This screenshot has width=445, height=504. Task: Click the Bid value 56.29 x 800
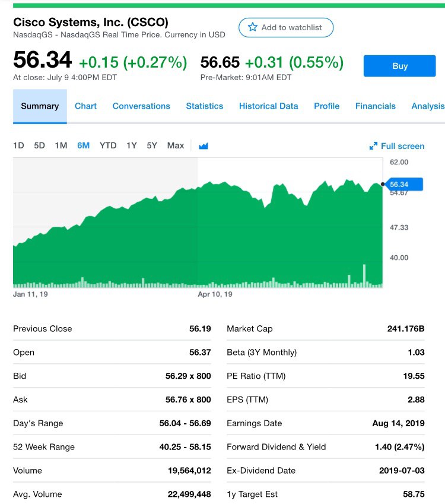[188, 376]
